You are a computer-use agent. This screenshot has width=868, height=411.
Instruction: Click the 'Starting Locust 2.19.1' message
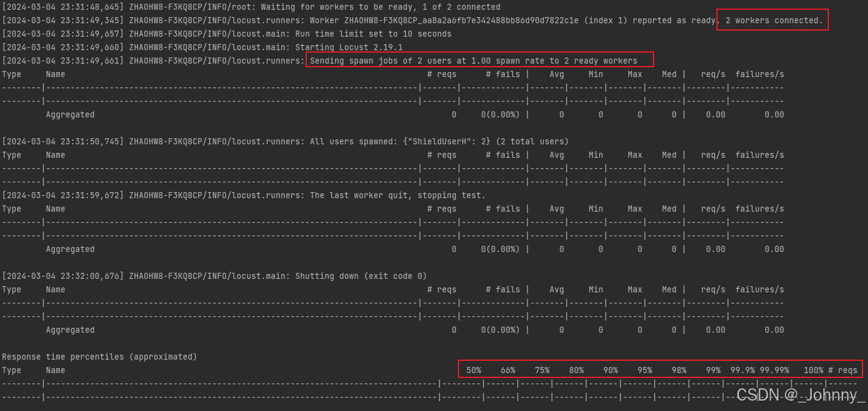click(x=348, y=47)
